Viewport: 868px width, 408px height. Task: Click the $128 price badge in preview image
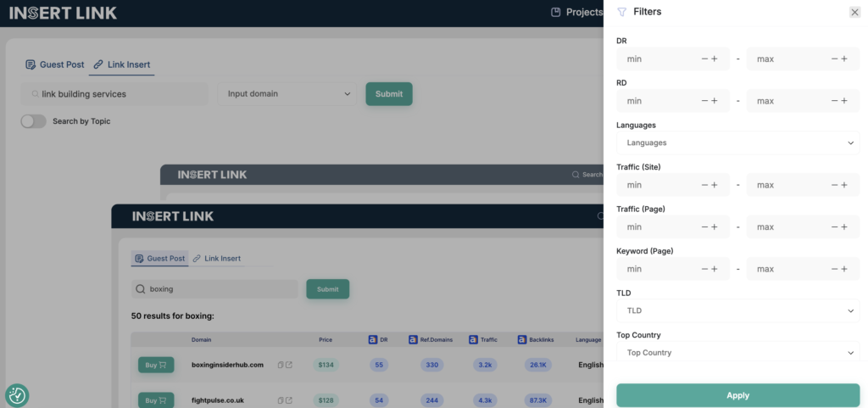(x=326, y=400)
